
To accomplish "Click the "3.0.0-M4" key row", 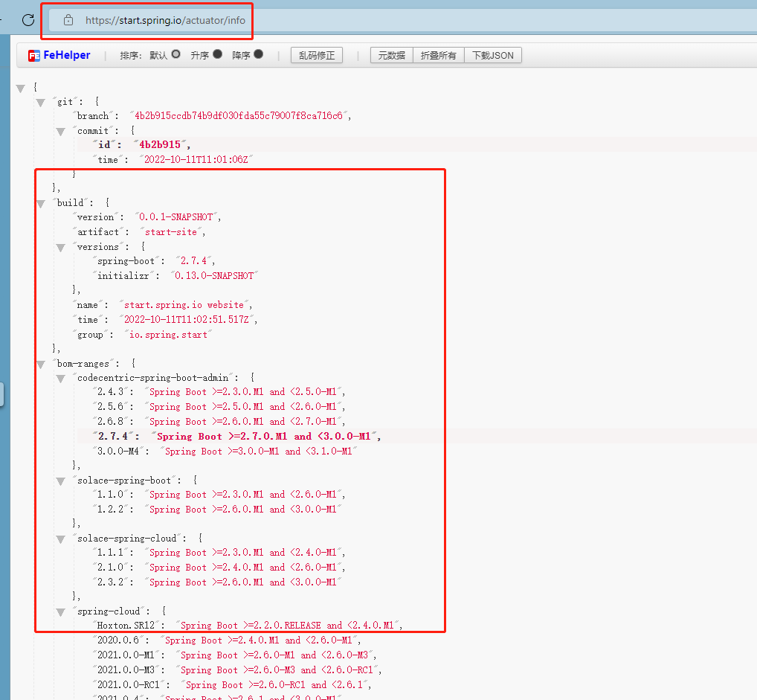I will [118, 452].
